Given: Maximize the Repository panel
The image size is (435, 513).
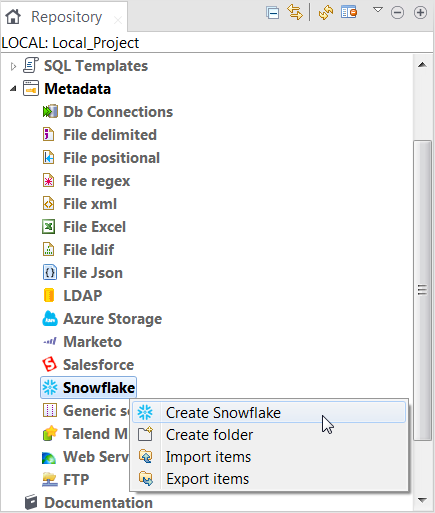Looking at the screenshot, I should (420, 13).
